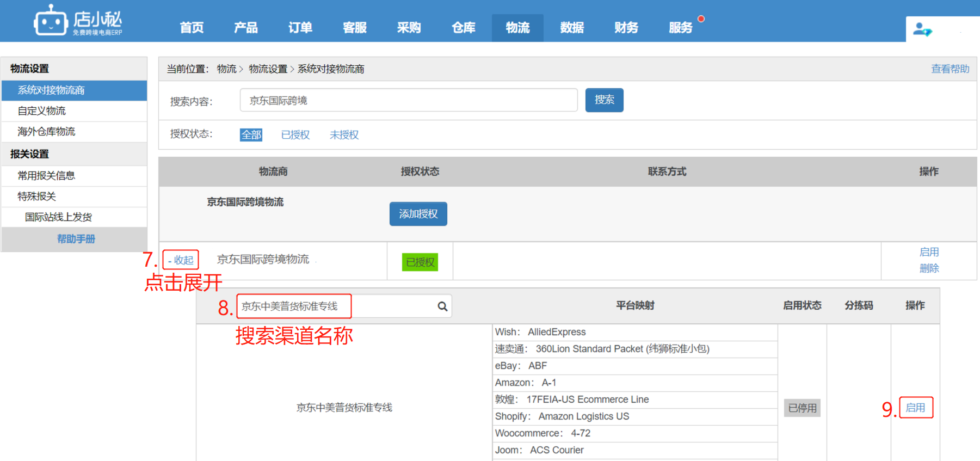Click the 速卖通 360Lion Standard Packet row
This screenshot has width=980, height=461.
point(635,349)
